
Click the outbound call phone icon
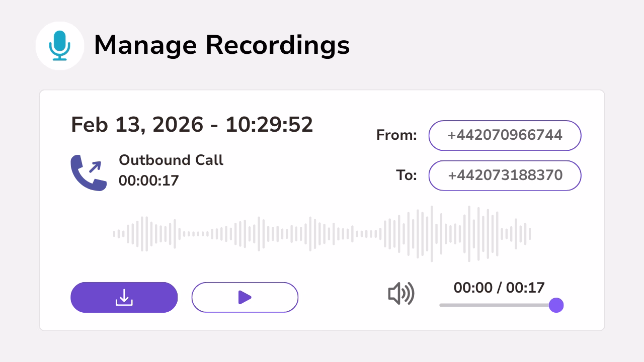tap(89, 172)
